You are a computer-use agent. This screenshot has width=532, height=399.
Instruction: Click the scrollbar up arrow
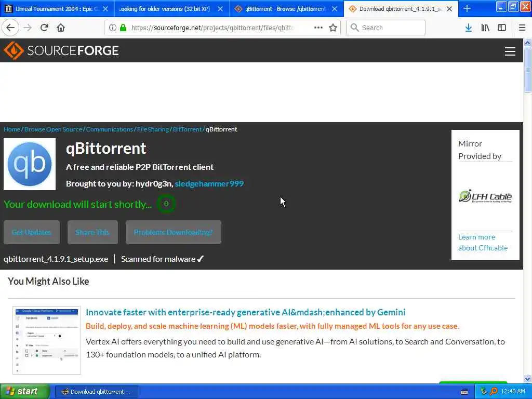pyautogui.click(x=528, y=43)
